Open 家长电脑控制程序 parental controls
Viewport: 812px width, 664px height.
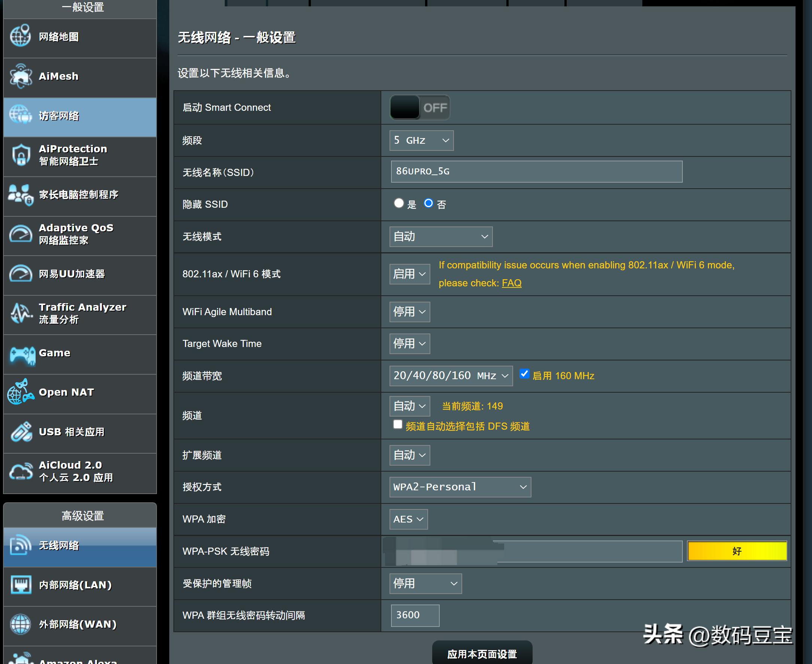(78, 196)
